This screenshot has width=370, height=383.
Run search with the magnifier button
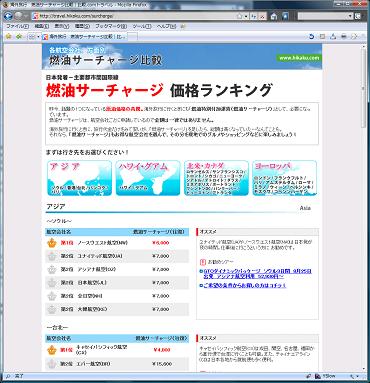click(358, 16)
